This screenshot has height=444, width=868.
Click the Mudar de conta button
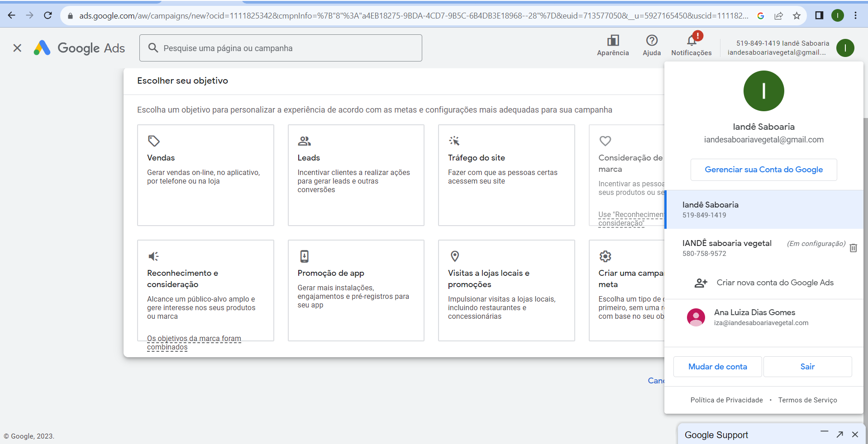717,367
